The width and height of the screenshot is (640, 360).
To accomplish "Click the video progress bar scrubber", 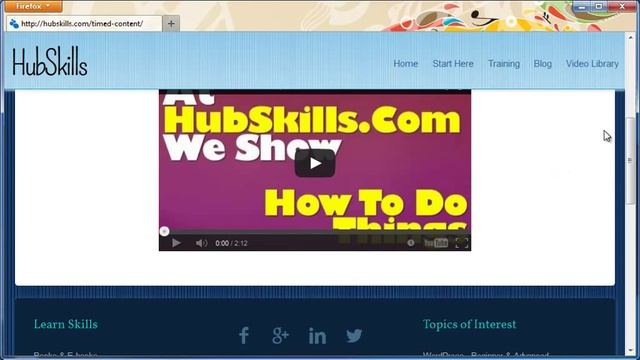I will pos(164,231).
